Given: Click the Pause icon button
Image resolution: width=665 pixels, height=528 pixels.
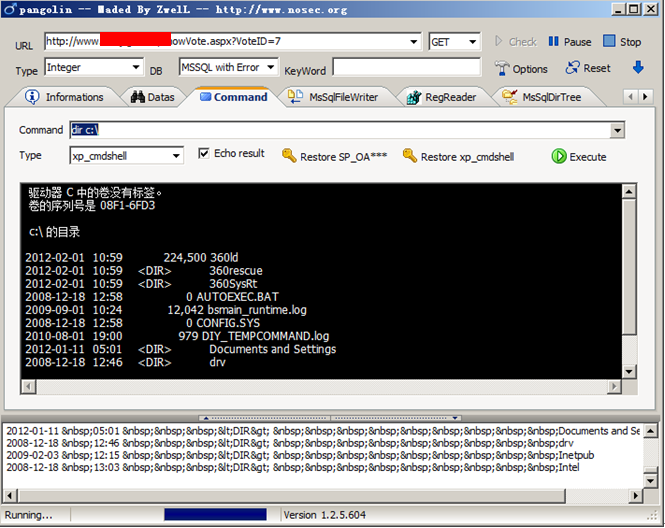Looking at the screenshot, I should click(554, 42).
